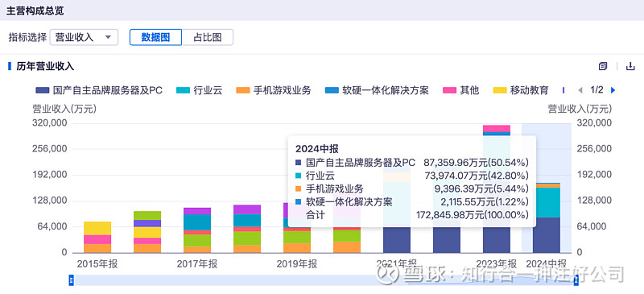The height and width of the screenshot is (294, 644).
Task: Open the 营业收入 indicator dropdown
Action: coord(84,37)
